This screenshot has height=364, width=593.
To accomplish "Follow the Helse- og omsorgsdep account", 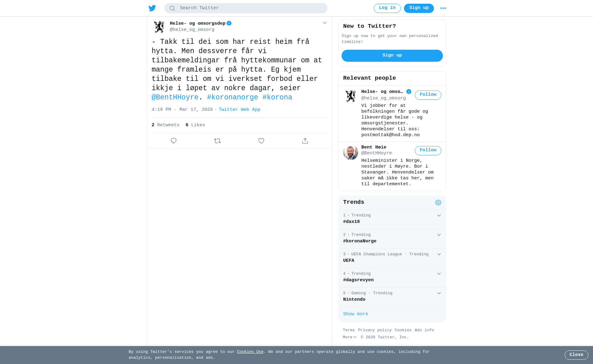I will 428,95.
